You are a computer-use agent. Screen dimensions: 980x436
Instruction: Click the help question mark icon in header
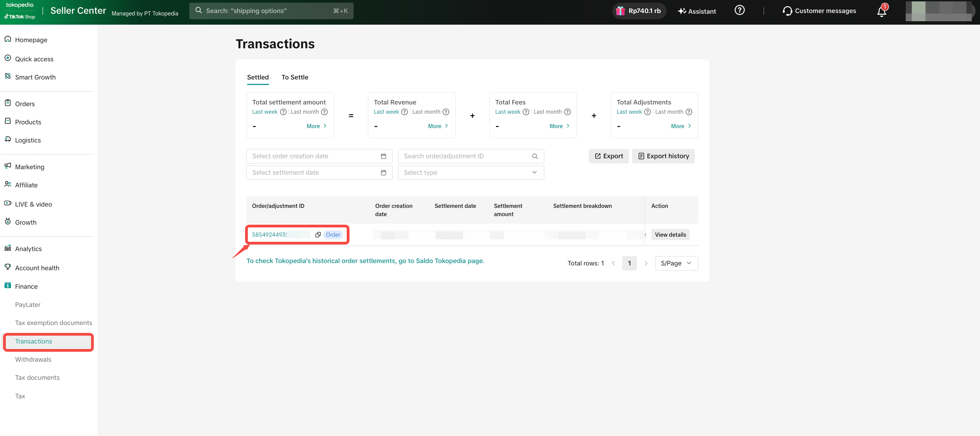coord(739,10)
